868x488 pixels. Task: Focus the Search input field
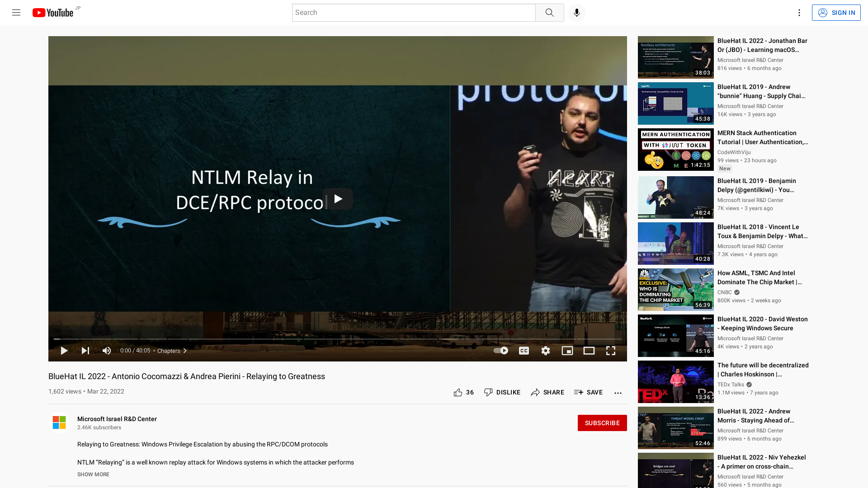tap(414, 13)
